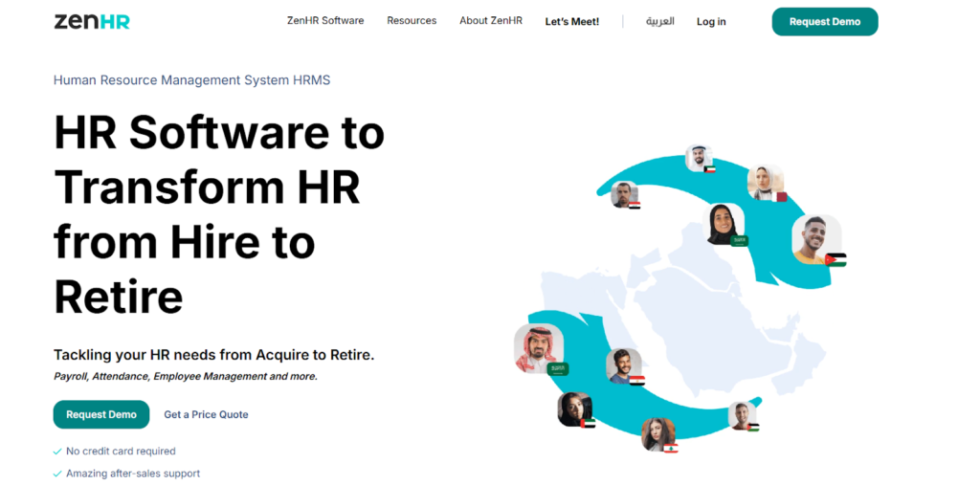Viewport: 980px width, 486px height.
Task: Expand the About ZenHR menu
Action: [491, 21]
